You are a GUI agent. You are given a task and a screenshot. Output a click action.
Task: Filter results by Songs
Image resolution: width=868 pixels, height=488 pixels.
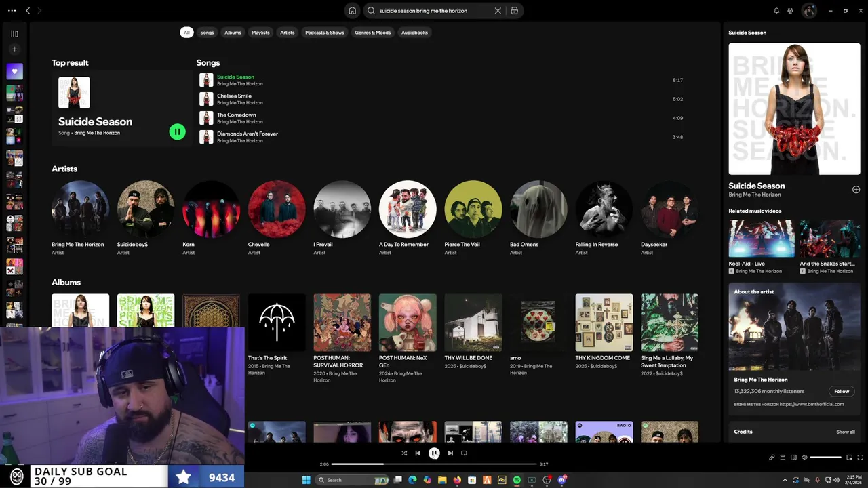pos(207,33)
